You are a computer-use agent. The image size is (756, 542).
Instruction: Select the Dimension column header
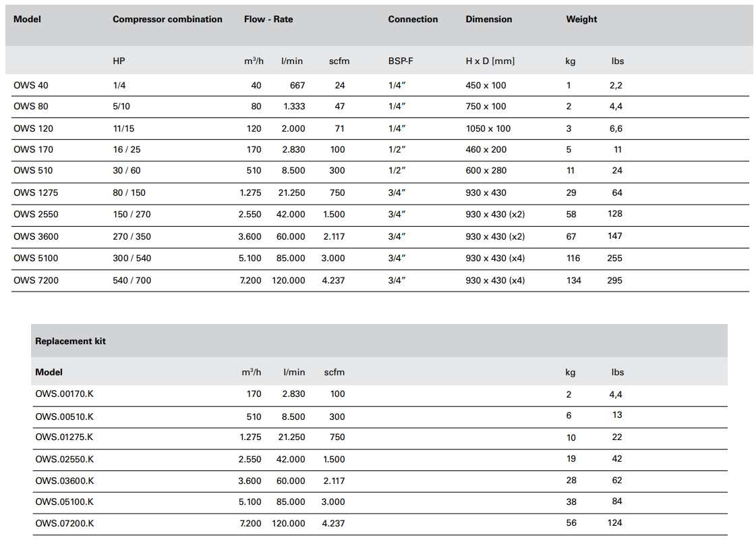tap(489, 20)
